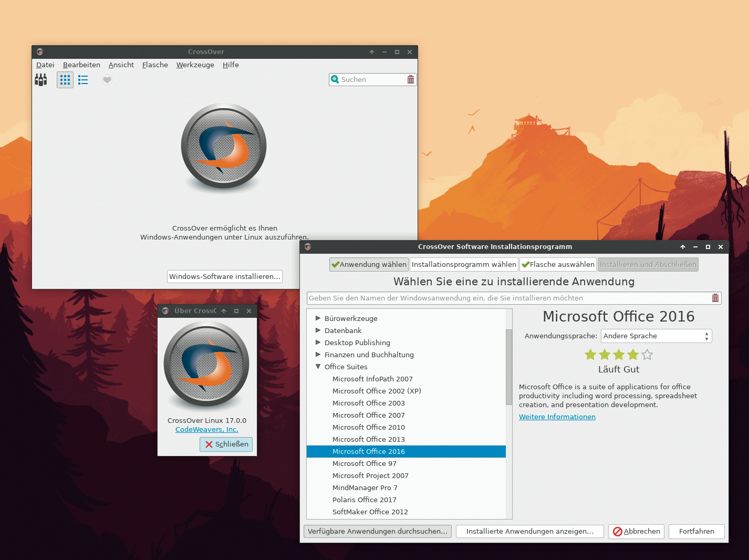Switch to list view layout

tap(83, 80)
